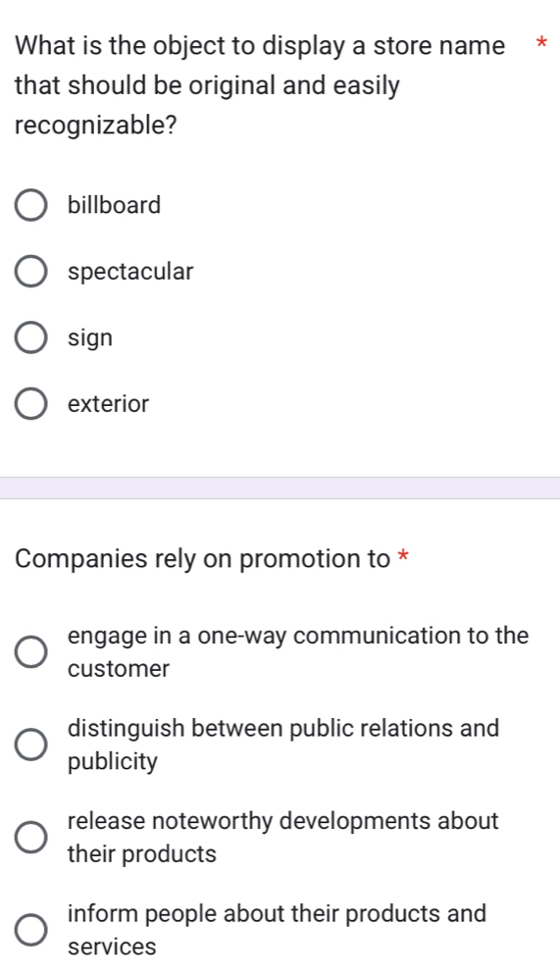Click 'inform people about their products' label text
The width and height of the screenshot is (560, 975).
(277, 930)
